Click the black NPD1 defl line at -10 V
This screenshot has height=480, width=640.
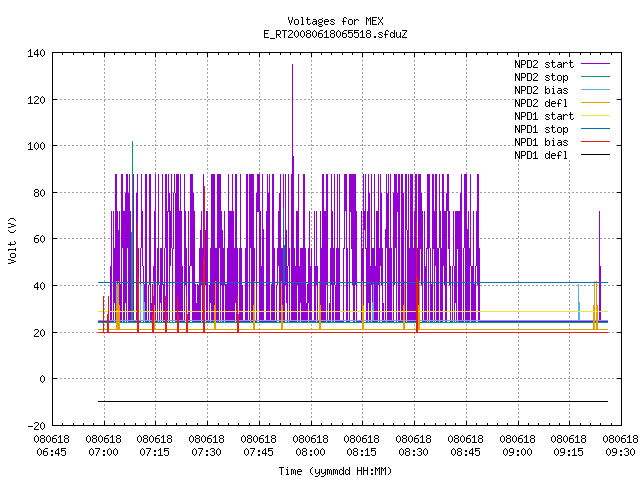[353, 402]
